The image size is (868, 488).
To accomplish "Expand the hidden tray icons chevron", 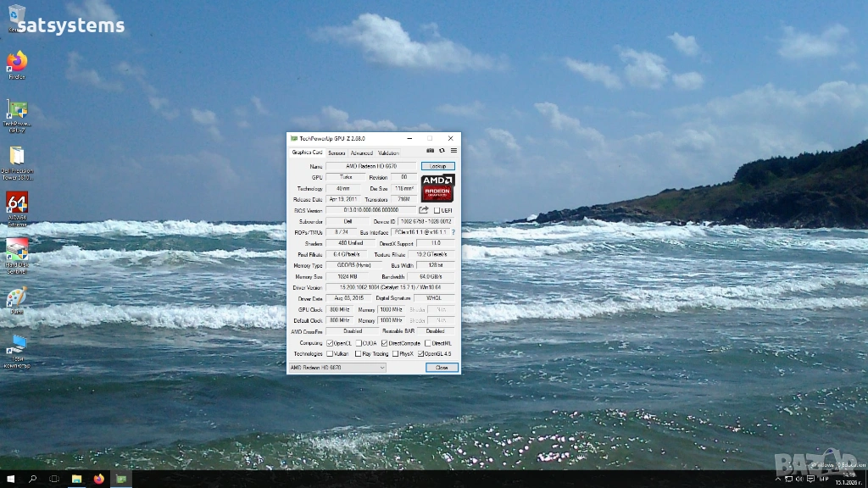I will 778,480.
